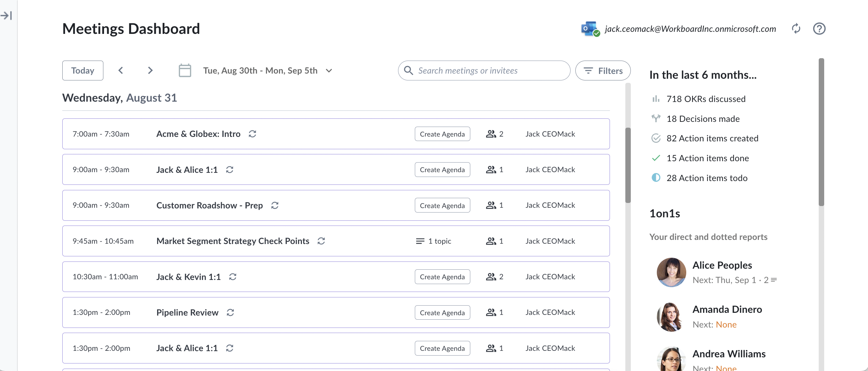Click 28 Action items todo stat

coord(699,178)
